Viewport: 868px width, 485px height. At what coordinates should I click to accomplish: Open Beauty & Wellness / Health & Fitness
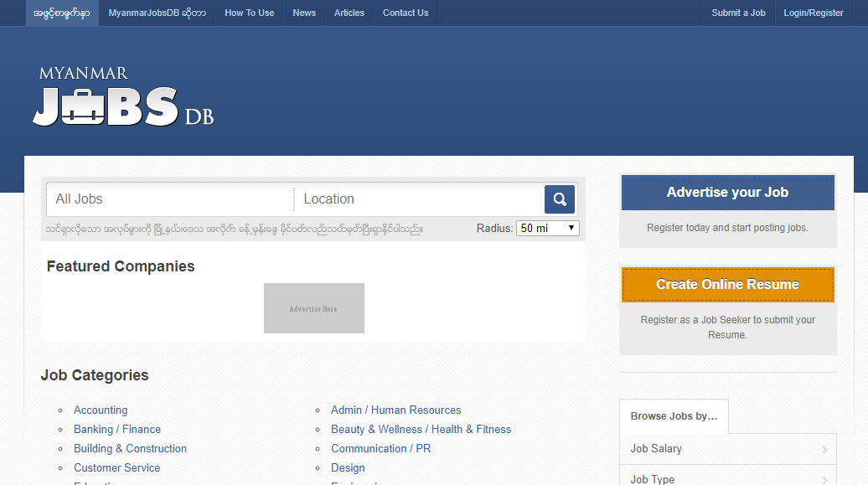click(421, 430)
